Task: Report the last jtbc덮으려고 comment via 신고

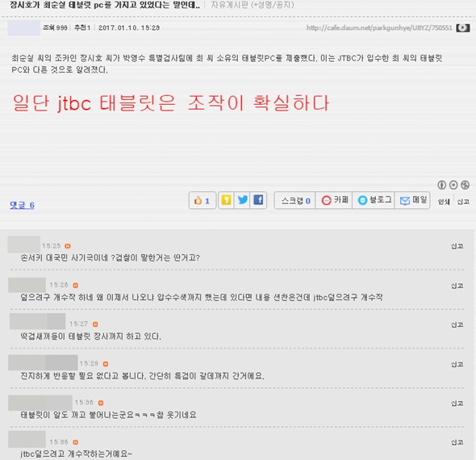Action: coord(457,442)
